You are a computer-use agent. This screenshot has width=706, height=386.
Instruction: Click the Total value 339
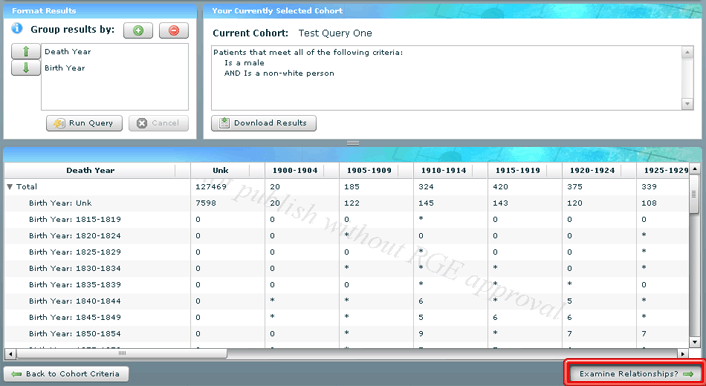pyautogui.click(x=649, y=187)
